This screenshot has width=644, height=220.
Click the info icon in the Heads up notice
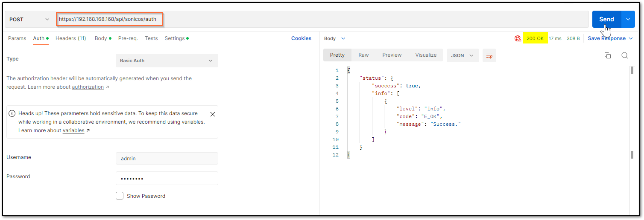12,114
